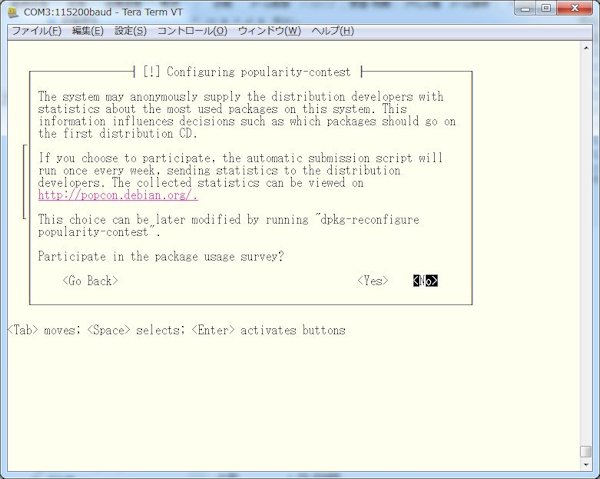Choose <Yes> for the package survey
The image size is (600, 479).
tap(373, 281)
